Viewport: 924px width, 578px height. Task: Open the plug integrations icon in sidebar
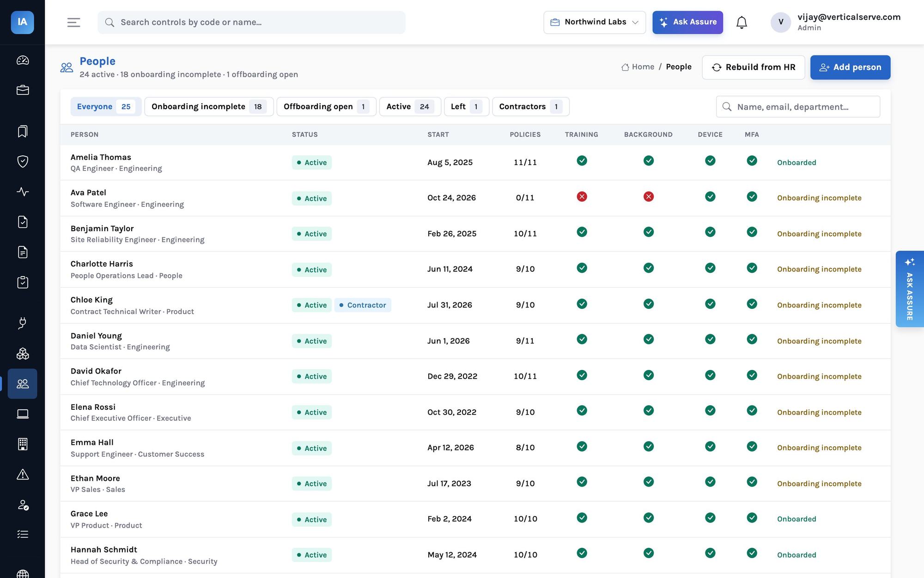coord(23,323)
